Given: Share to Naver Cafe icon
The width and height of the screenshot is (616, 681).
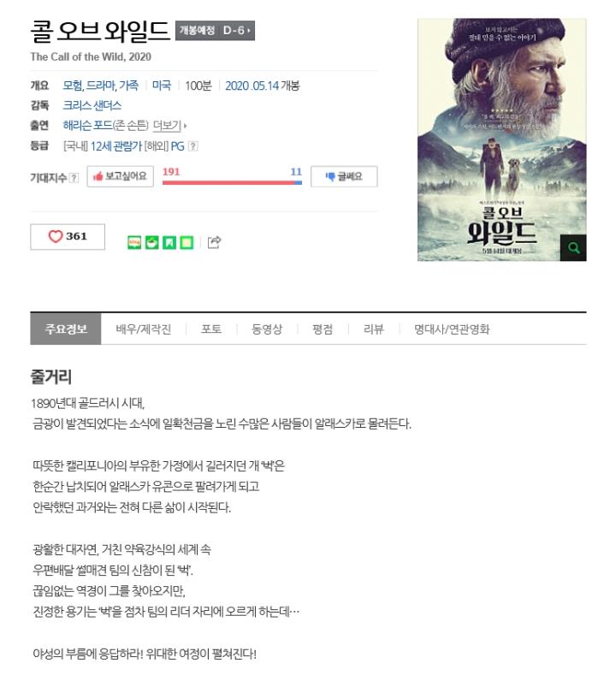Looking at the screenshot, I should pos(151,242).
